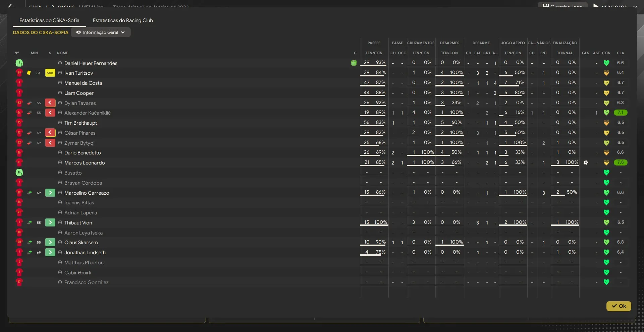The image size is (644, 332).
Task: Click Daniel Heuer Fernandes goalkeeper shirt icon
Action: (19, 63)
